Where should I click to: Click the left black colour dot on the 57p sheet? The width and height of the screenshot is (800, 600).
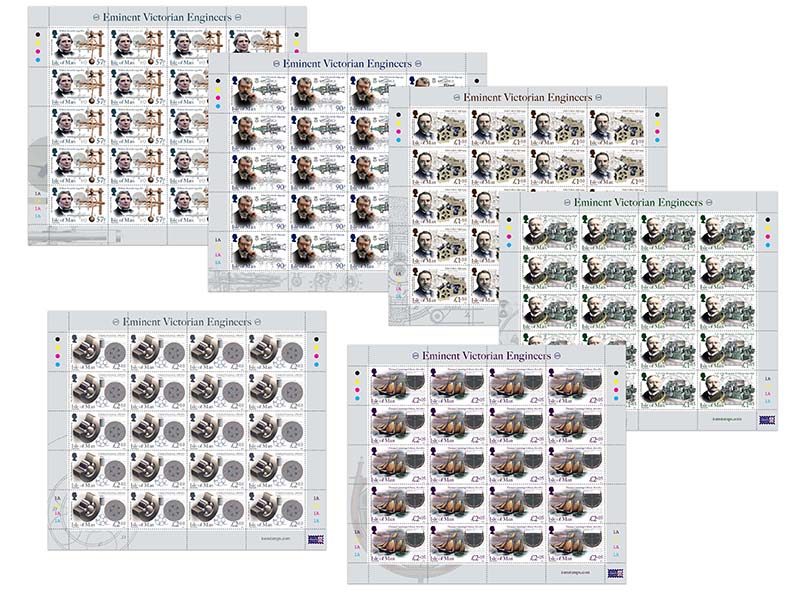38,35
